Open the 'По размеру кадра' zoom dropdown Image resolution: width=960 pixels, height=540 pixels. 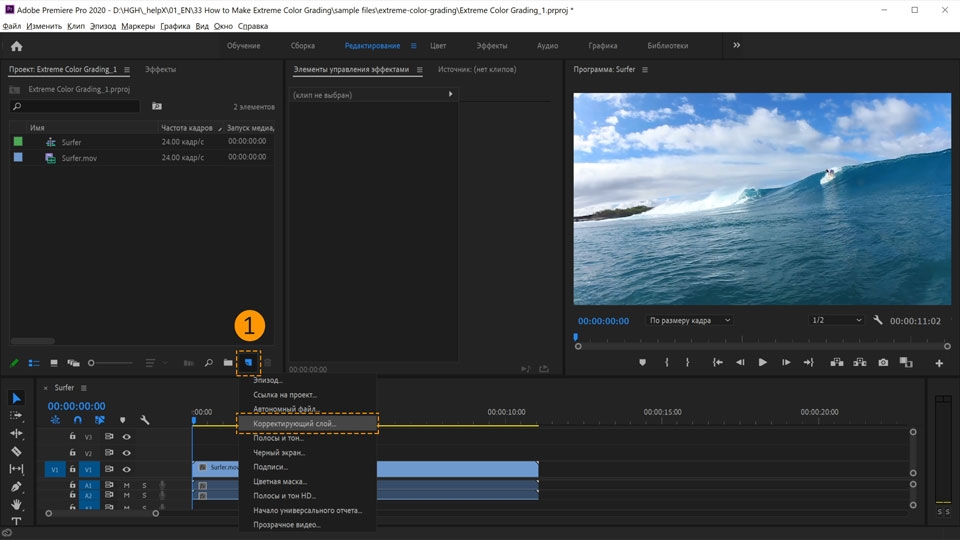[x=689, y=320]
